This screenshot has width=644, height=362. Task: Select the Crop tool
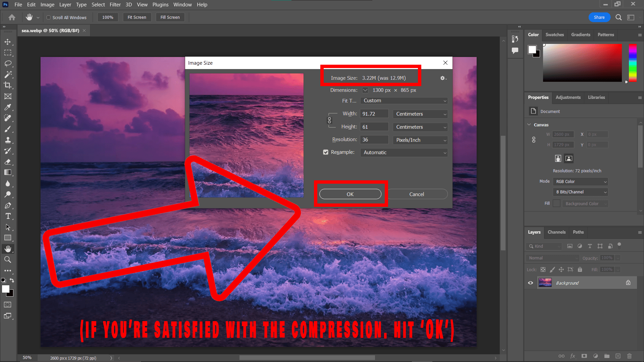pos(8,85)
